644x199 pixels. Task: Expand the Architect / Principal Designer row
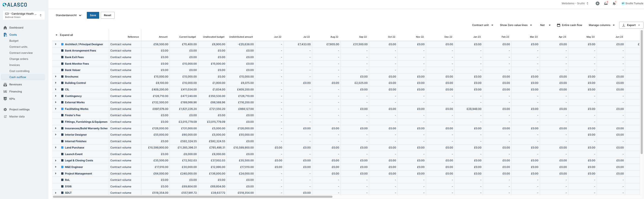coord(56,44)
